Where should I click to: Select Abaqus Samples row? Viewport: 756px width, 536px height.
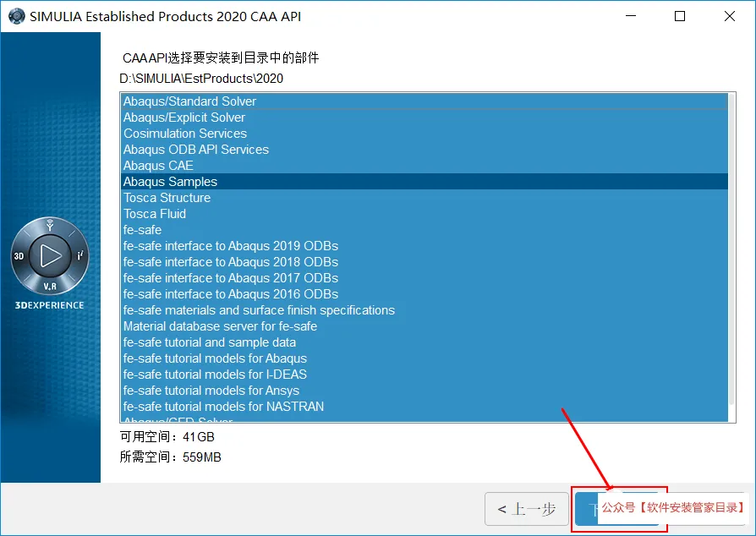point(425,182)
